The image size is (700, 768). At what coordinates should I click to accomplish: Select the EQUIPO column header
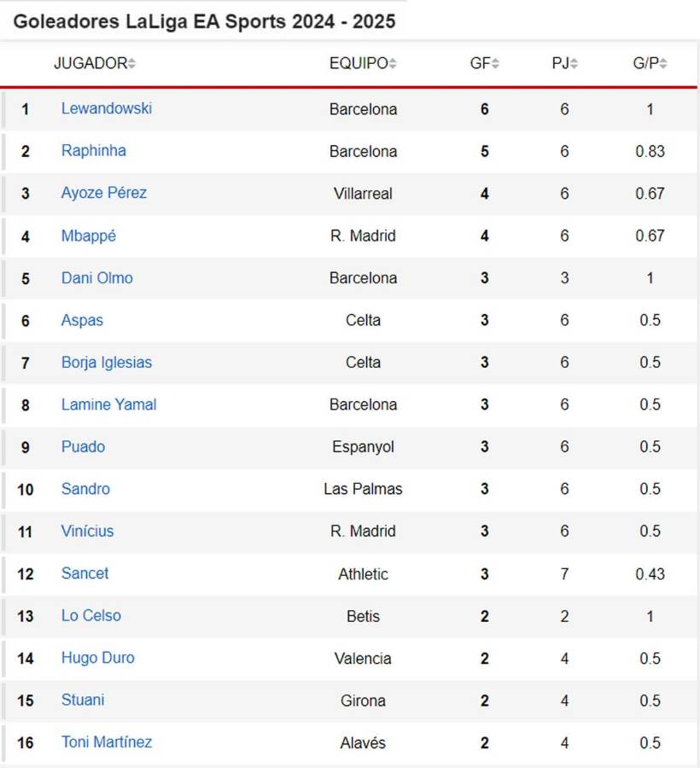(359, 62)
